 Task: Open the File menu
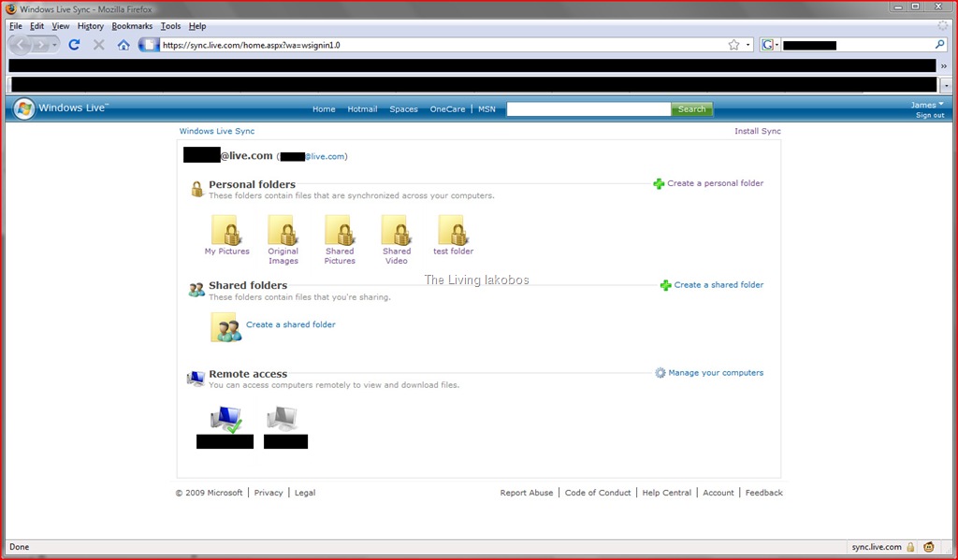click(16, 26)
